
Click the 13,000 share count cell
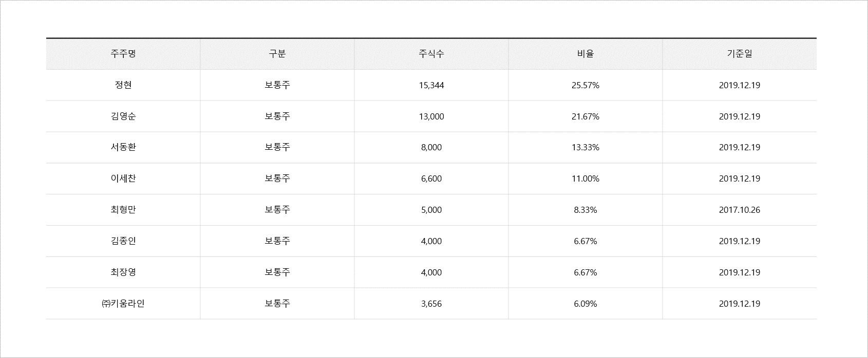[431, 116]
